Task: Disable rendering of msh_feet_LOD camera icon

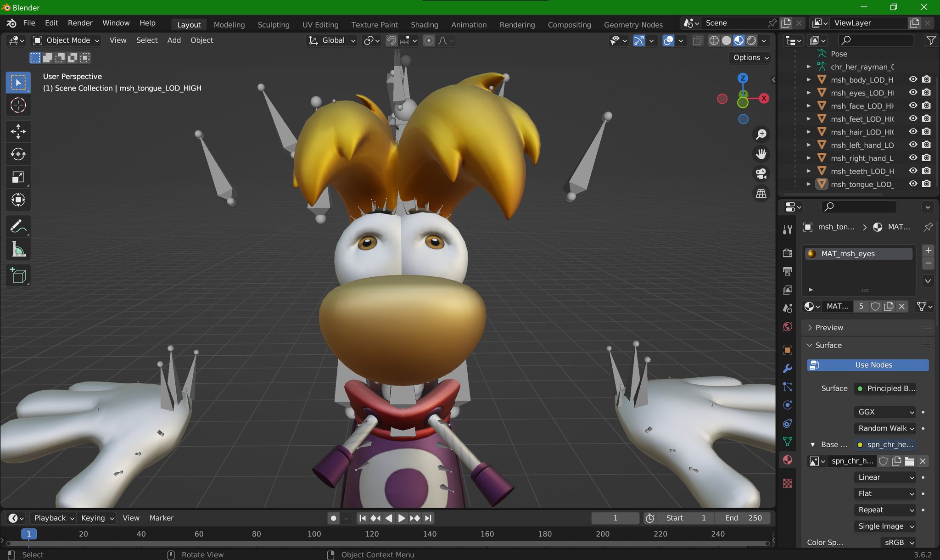Action: [x=927, y=118]
